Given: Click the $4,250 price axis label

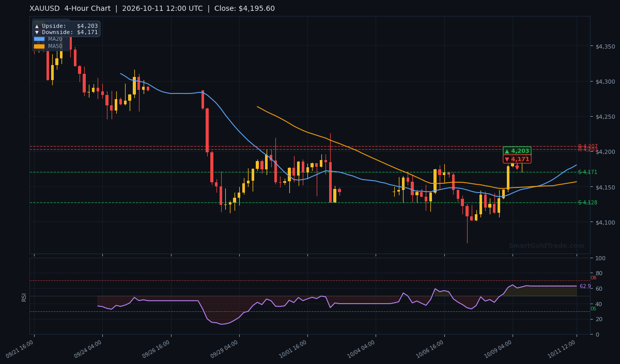Looking at the screenshot, I should 605,117.
